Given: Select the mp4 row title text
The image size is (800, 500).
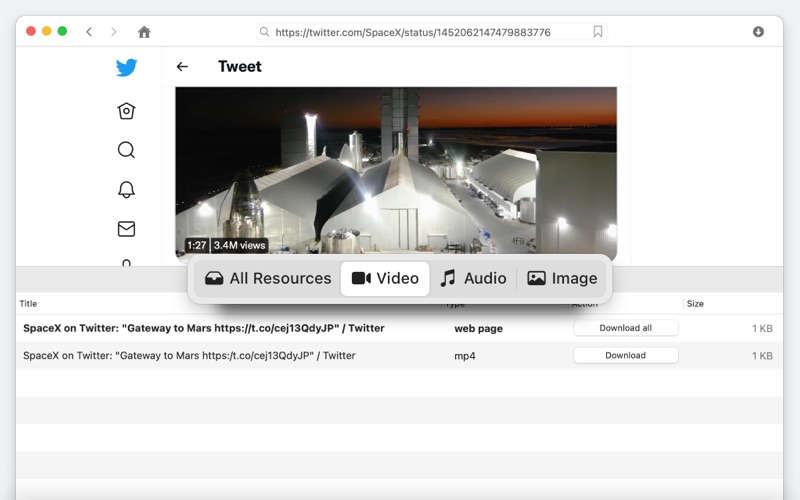Looking at the screenshot, I should coord(189,356).
